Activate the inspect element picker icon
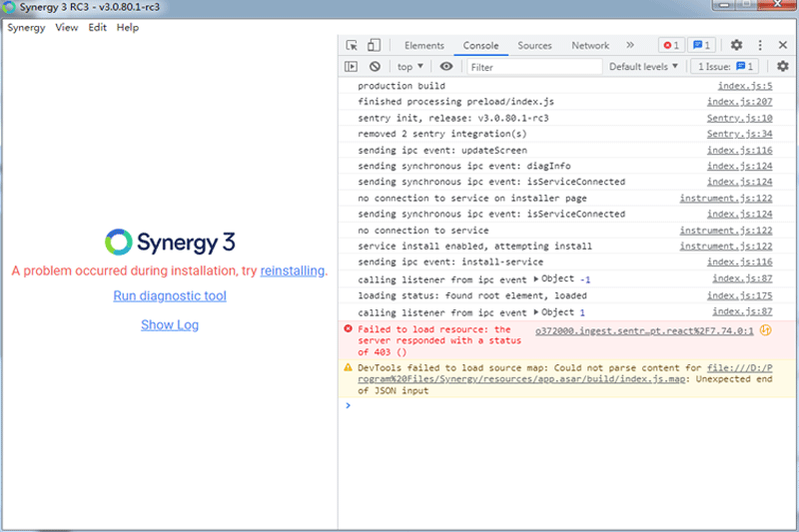Screen dimensions: 799x532 352,45
